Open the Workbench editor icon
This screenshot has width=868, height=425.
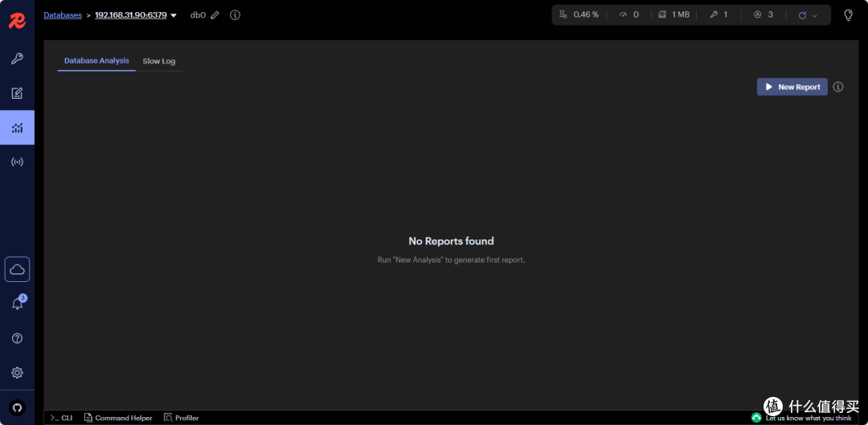[x=17, y=93]
